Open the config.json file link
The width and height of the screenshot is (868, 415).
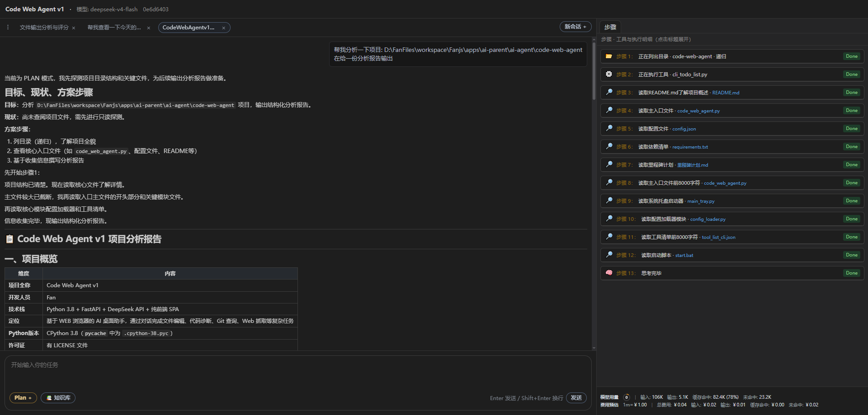pyautogui.click(x=684, y=129)
